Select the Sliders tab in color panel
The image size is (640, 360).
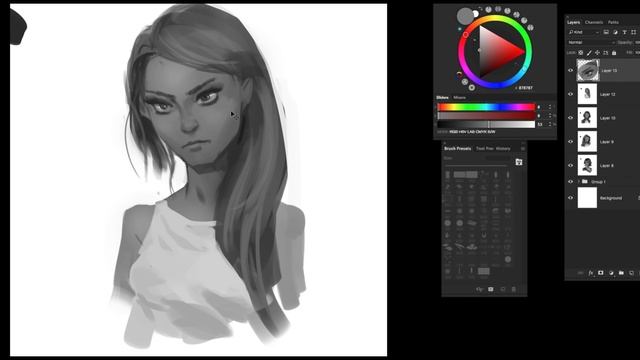[x=442, y=98]
